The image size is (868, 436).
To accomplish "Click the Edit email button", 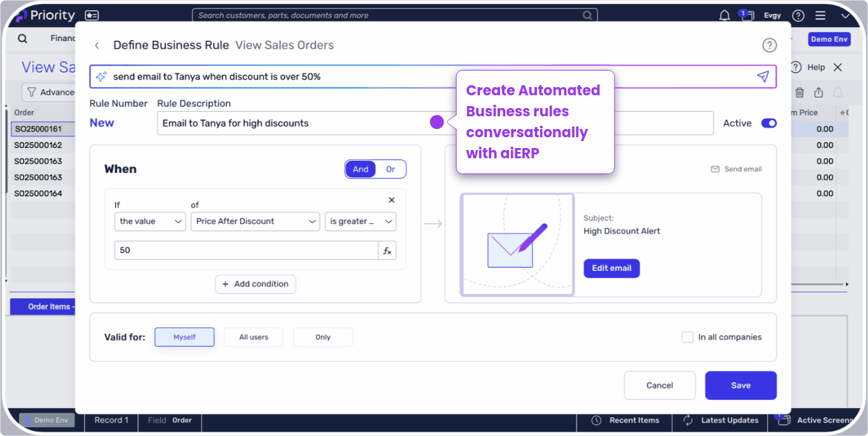I will coord(611,268).
